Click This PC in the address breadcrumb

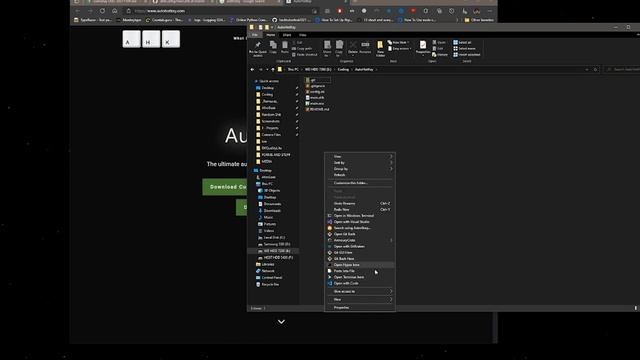(x=293, y=70)
